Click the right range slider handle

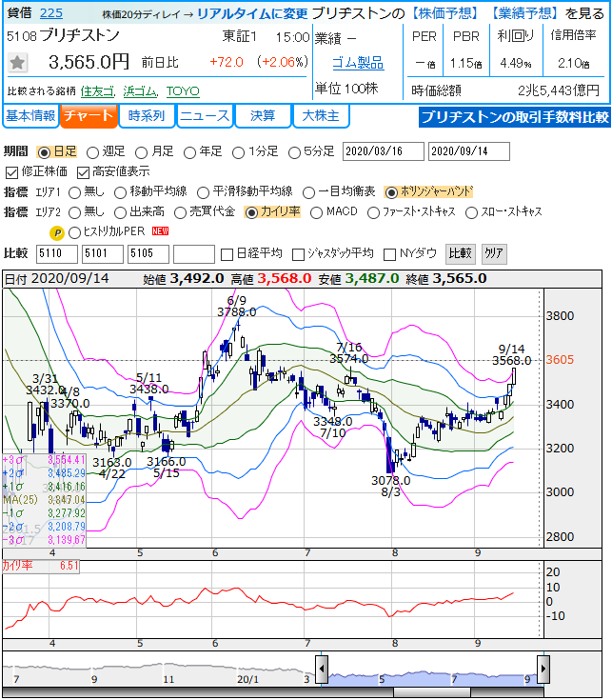[543, 670]
